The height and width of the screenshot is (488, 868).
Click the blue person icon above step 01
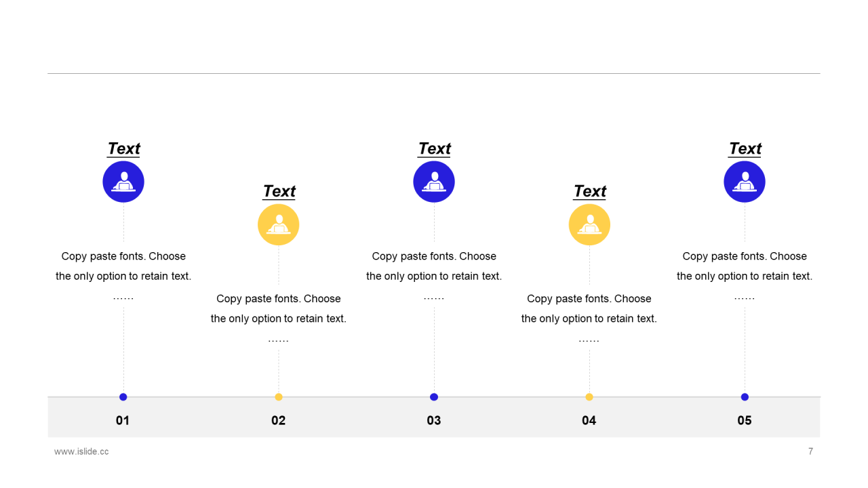123,182
